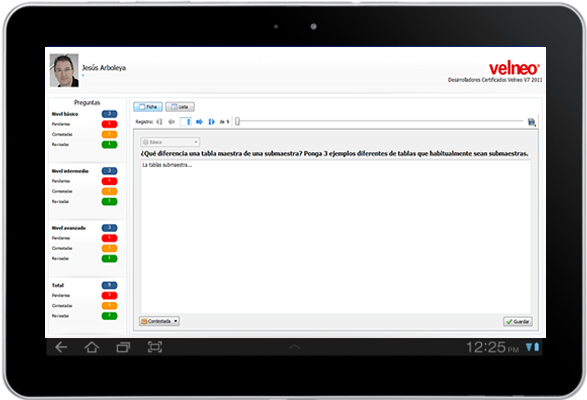Click the green Revisadas badge under Total
The width and height of the screenshot is (587, 400).
[x=109, y=315]
